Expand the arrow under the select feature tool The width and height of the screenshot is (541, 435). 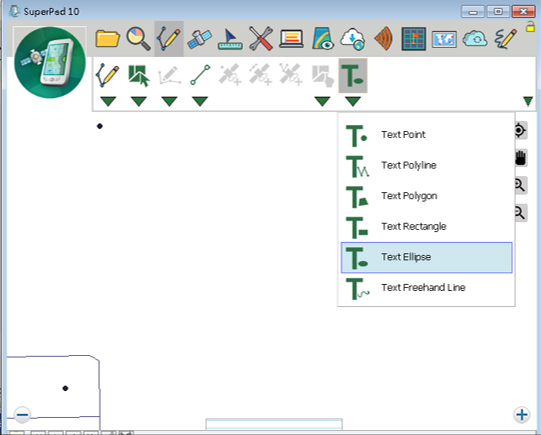(x=139, y=101)
